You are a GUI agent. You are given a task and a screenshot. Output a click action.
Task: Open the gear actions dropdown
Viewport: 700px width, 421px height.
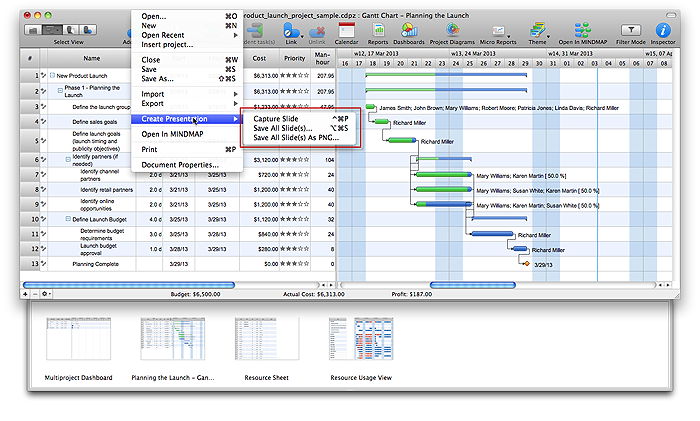pyautogui.click(x=46, y=294)
